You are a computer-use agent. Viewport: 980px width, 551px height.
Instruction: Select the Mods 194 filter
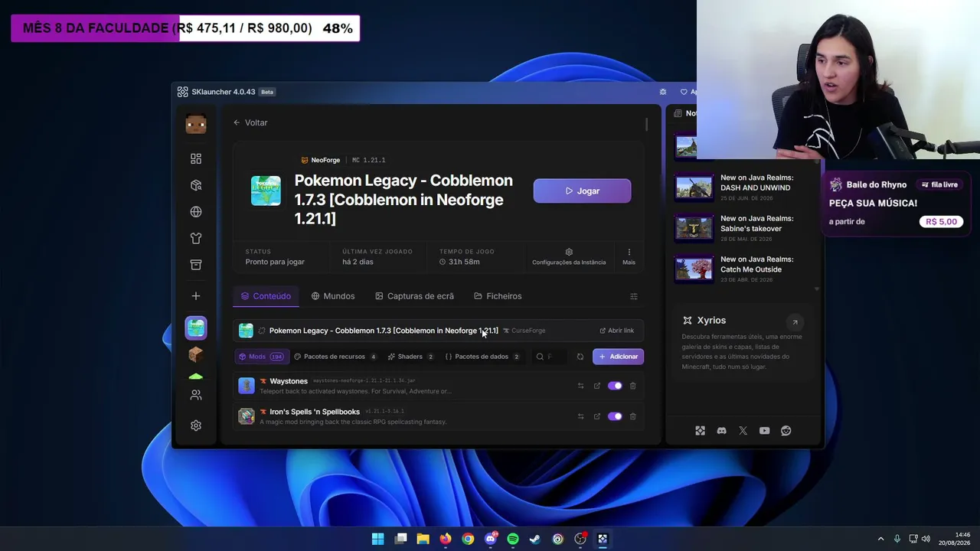point(261,357)
